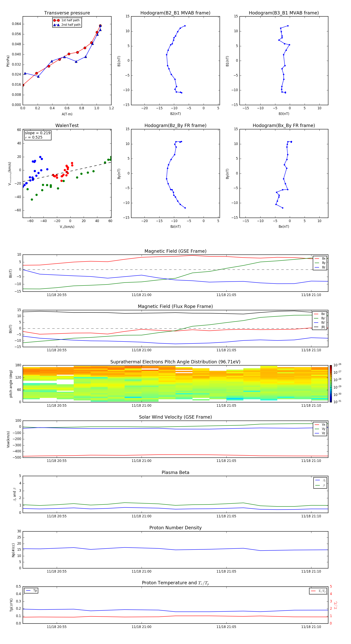
Task: Click 'Hodogram(B2_B1 MVAB frame)' title
Action: 175,13
